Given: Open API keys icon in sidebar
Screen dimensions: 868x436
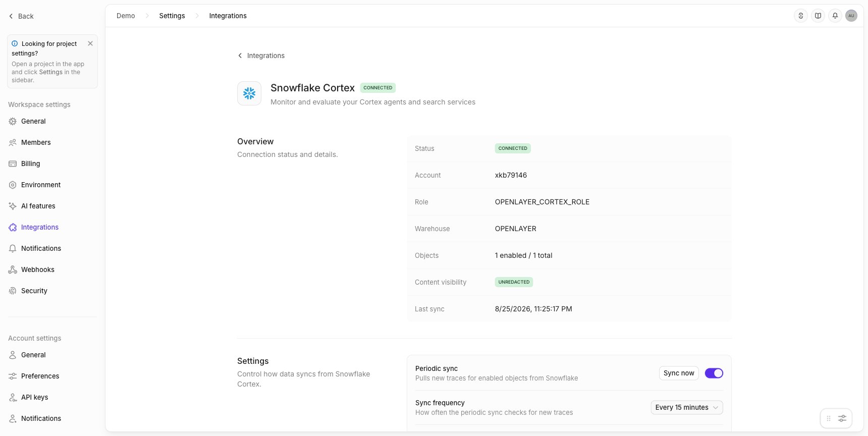Looking at the screenshot, I should 13,397.
